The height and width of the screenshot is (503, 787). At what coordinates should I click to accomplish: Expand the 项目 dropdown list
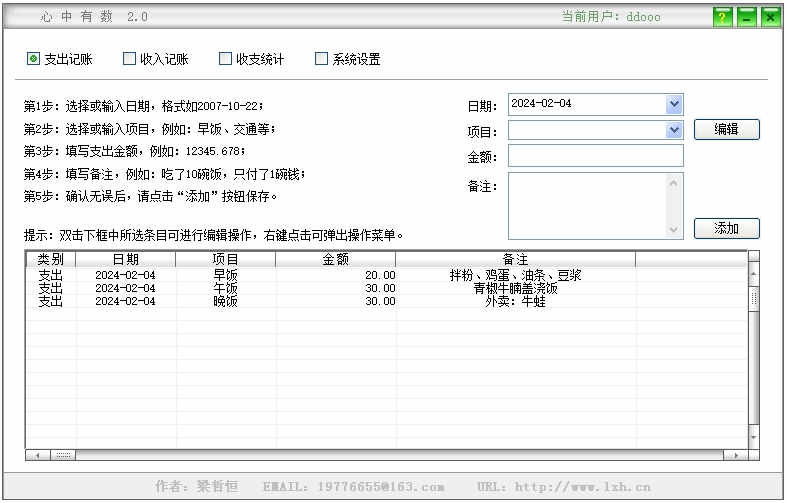(x=674, y=130)
